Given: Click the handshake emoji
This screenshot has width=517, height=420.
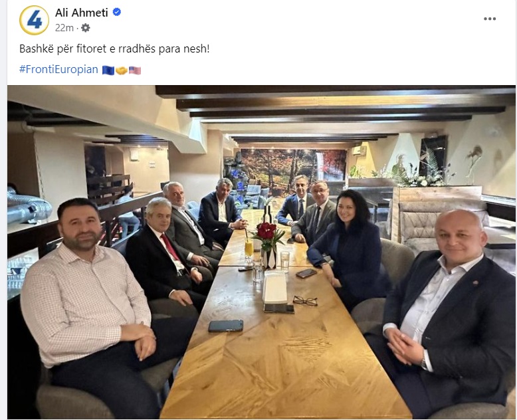Looking at the screenshot, I should [x=122, y=70].
